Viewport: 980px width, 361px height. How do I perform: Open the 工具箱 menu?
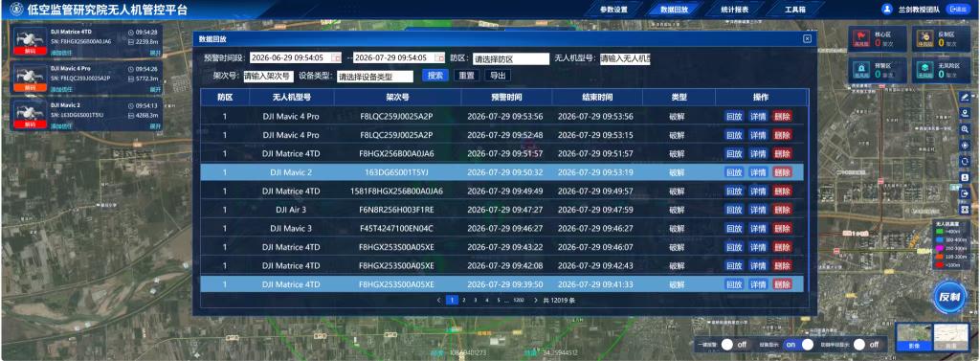pyautogui.click(x=794, y=10)
